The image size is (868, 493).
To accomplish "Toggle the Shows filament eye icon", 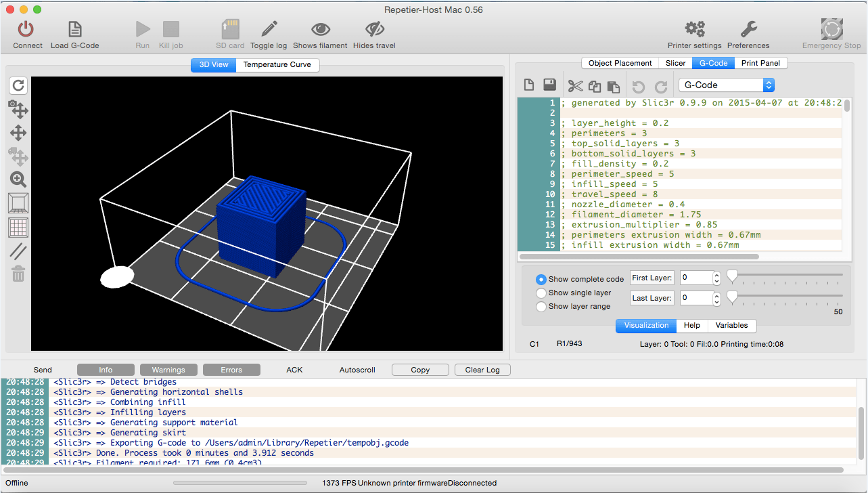I will tap(320, 29).
